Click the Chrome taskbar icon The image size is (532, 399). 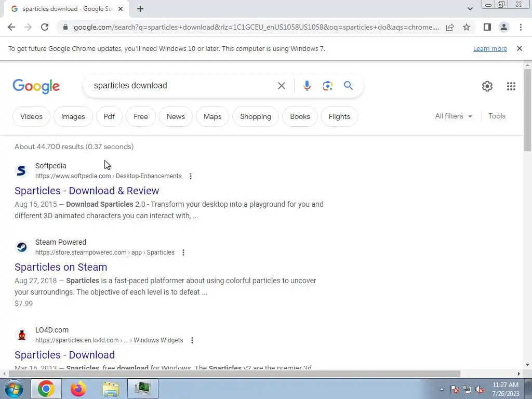(46, 389)
